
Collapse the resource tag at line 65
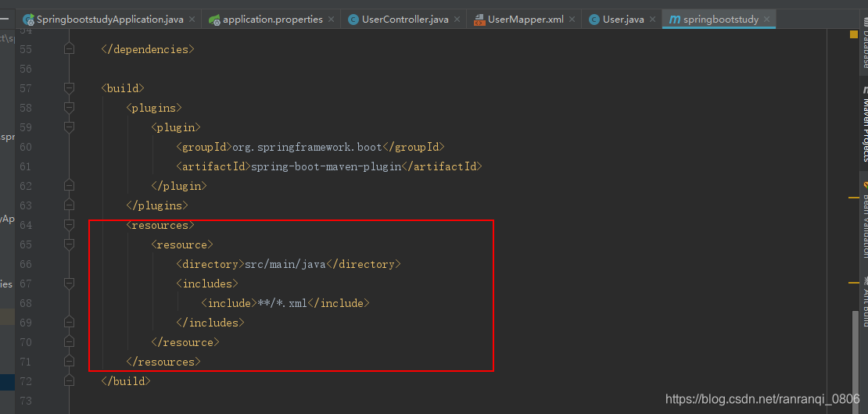coord(69,244)
